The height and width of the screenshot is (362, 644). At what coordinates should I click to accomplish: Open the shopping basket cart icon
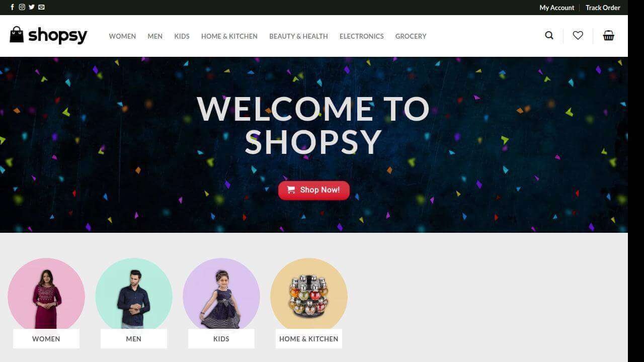click(x=609, y=35)
